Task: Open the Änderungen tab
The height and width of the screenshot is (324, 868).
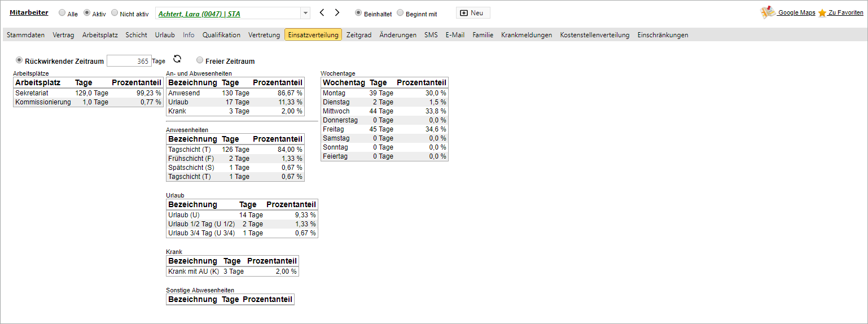Action: (x=398, y=35)
